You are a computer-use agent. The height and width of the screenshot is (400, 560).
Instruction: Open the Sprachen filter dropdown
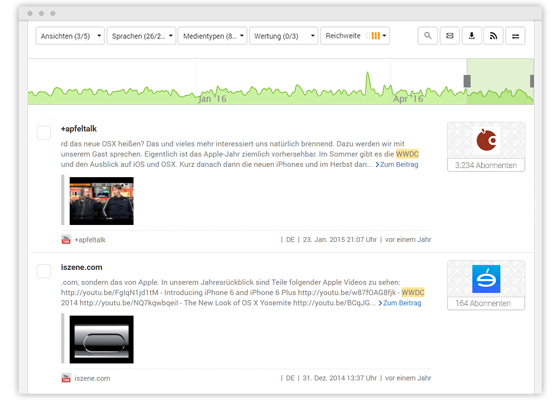tap(141, 36)
